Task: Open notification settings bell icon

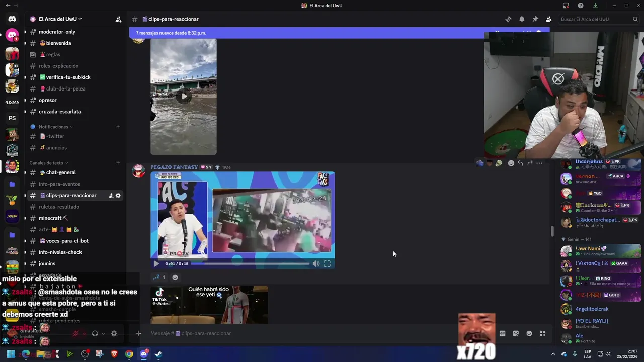Action: pyautogui.click(x=522, y=19)
